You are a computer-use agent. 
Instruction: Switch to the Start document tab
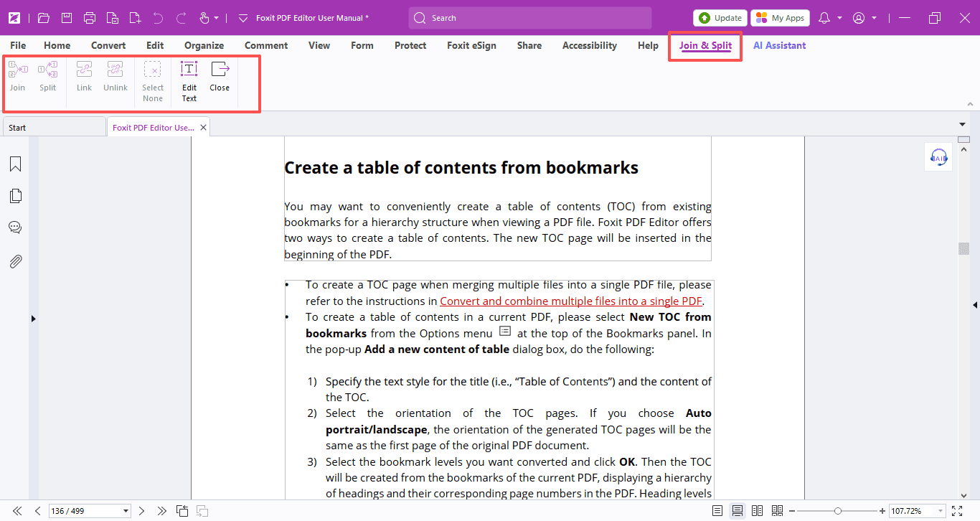pyautogui.click(x=54, y=127)
